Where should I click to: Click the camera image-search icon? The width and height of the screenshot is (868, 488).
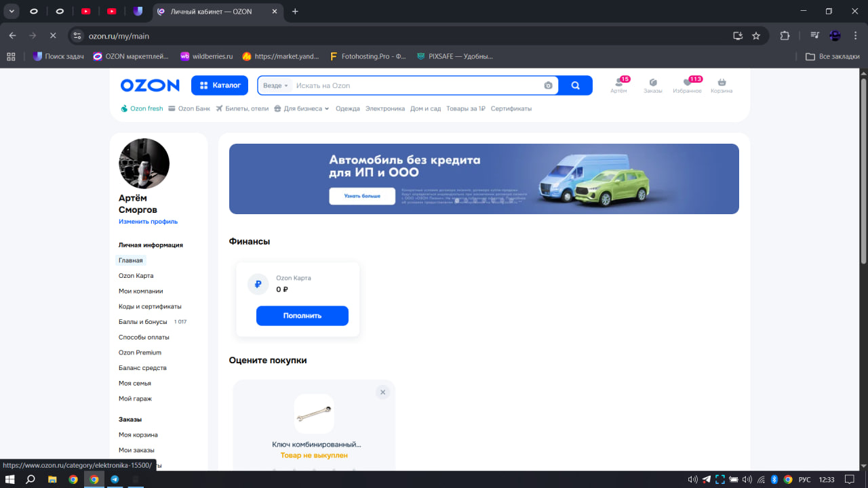(548, 85)
